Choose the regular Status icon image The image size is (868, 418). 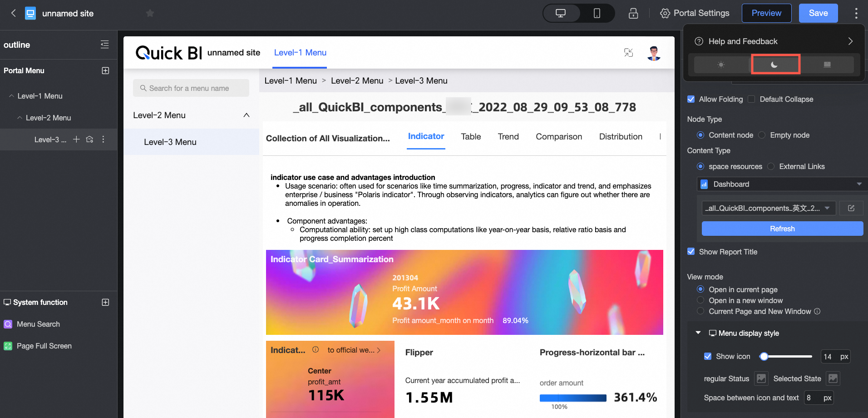(761, 378)
